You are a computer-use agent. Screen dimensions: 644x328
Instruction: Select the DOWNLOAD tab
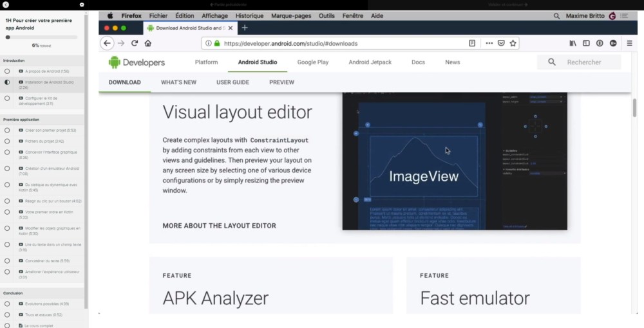tap(125, 82)
